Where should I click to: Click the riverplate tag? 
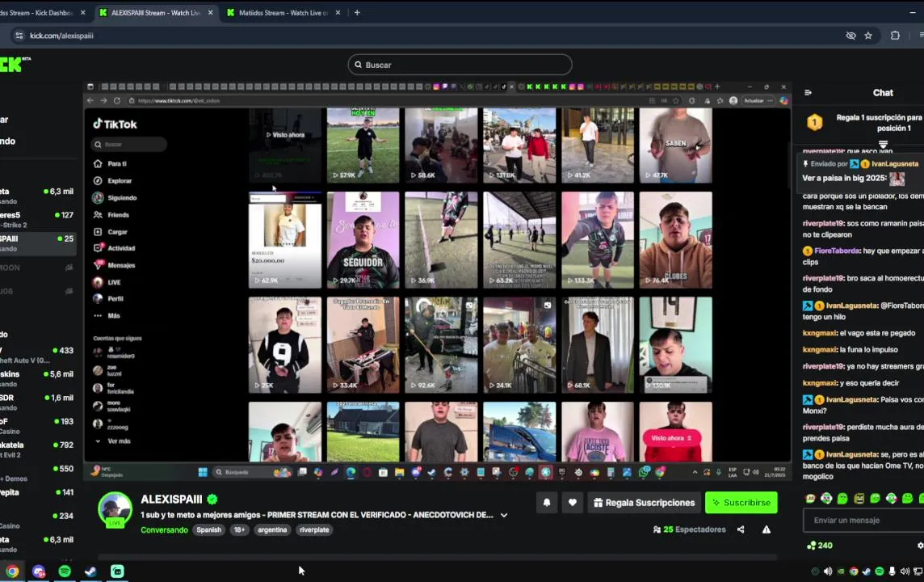click(x=314, y=529)
